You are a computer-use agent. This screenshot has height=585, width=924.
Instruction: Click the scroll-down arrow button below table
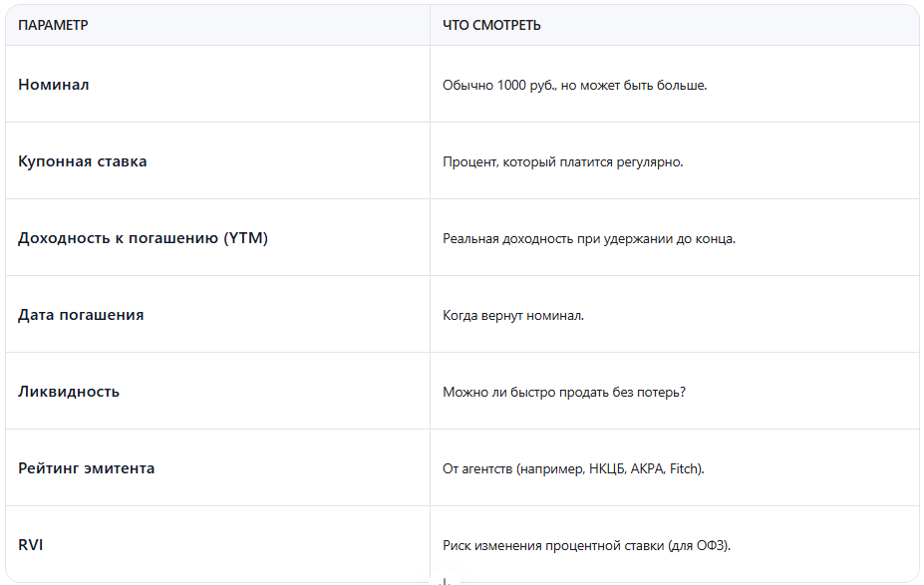(x=446, y=580)
